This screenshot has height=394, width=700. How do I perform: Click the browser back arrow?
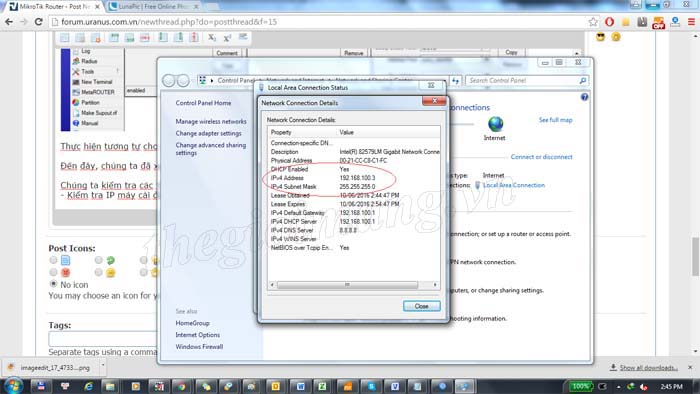pyautogui.click(x=8, y=22)
